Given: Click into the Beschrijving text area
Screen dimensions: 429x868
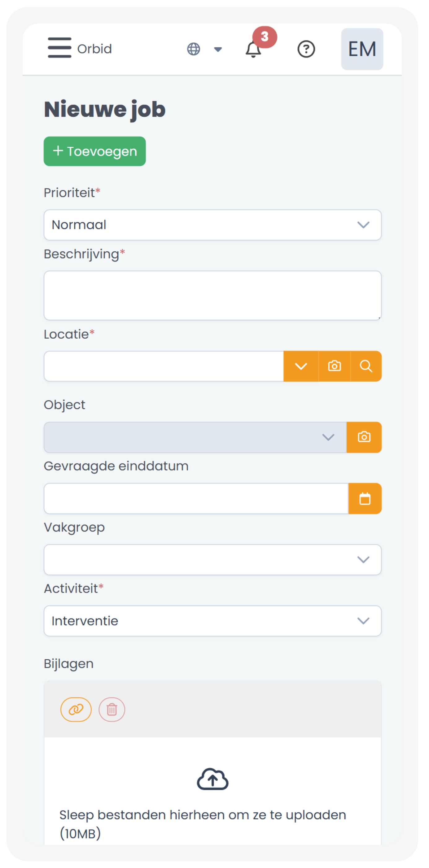Looking at the screenshot, I should click(x=212, y=295).
